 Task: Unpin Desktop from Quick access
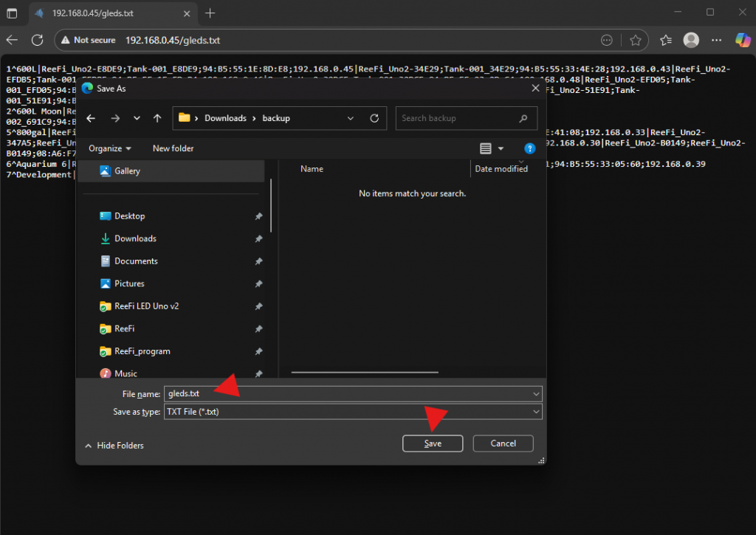(x=258, y=216)
